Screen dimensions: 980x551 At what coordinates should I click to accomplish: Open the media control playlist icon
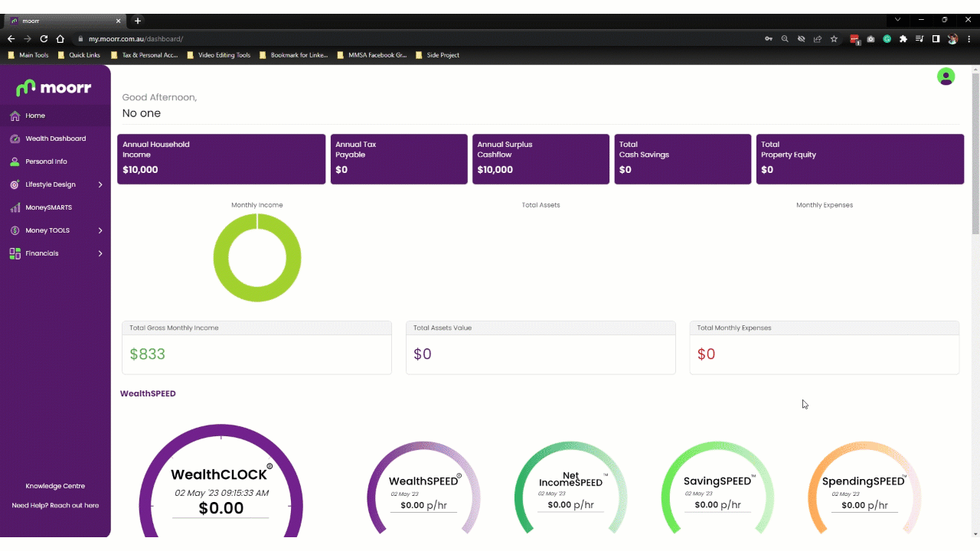pos(920,38)
